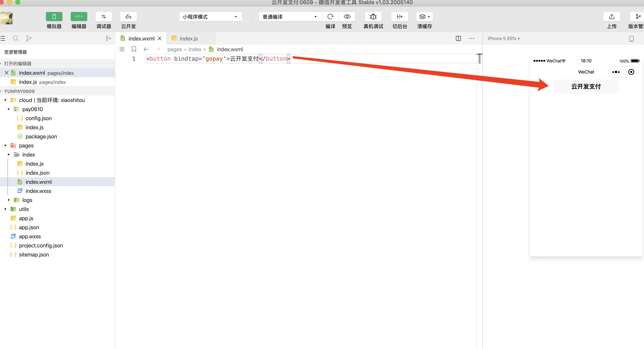Open search in the sidebar
This screenshot has width=644, height=349.
tap(16, 39)
